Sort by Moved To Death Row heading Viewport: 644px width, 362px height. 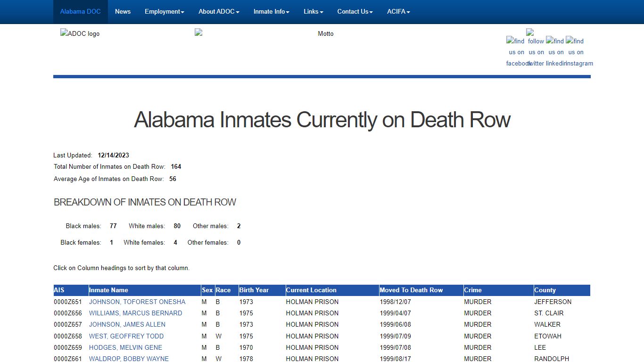(x=411, y=290)
